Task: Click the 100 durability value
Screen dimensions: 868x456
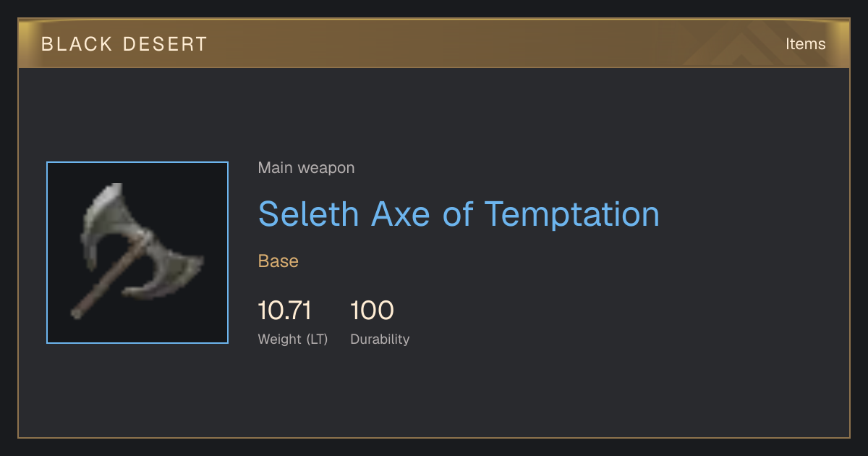Action: pyautogui.click(x=372, y=311)
